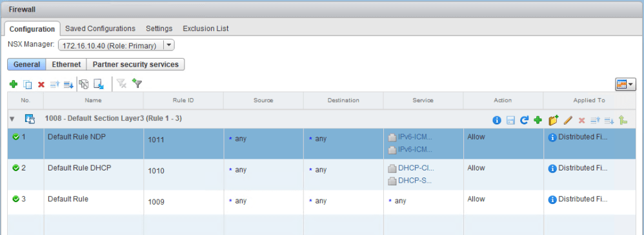
Task: Click the grayed clear filter funnel icon
Action: tap(121, 84)
